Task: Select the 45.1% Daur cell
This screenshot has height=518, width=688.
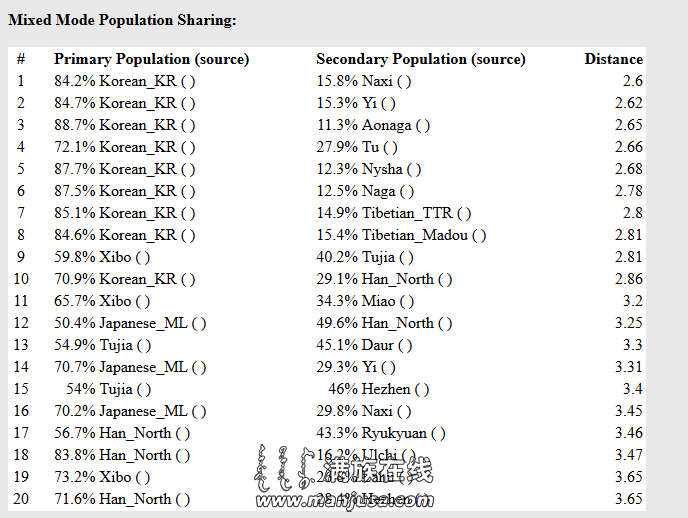Action: click(x=364, y=345)
